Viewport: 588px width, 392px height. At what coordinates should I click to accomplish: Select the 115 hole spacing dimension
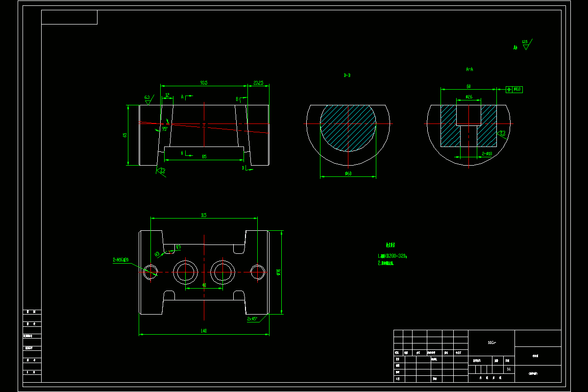pos(204,215)
